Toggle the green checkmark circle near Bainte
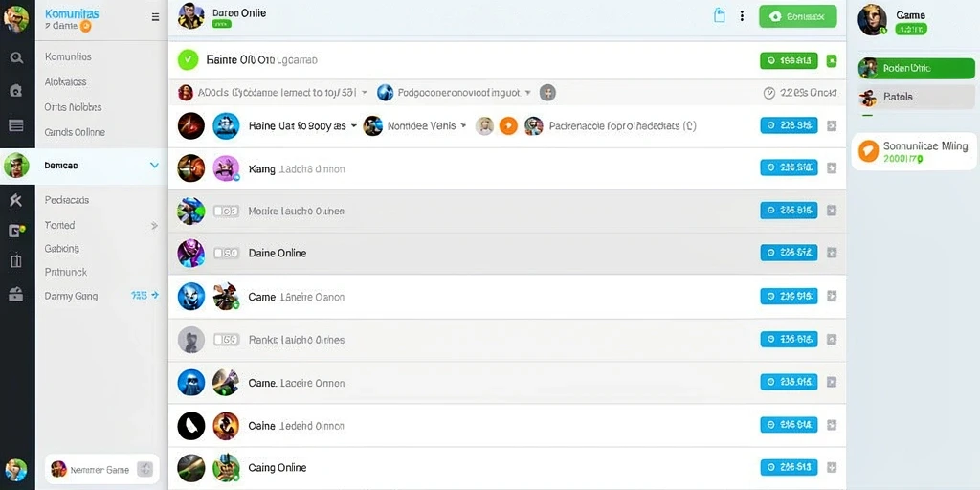 tap(188, 60)
